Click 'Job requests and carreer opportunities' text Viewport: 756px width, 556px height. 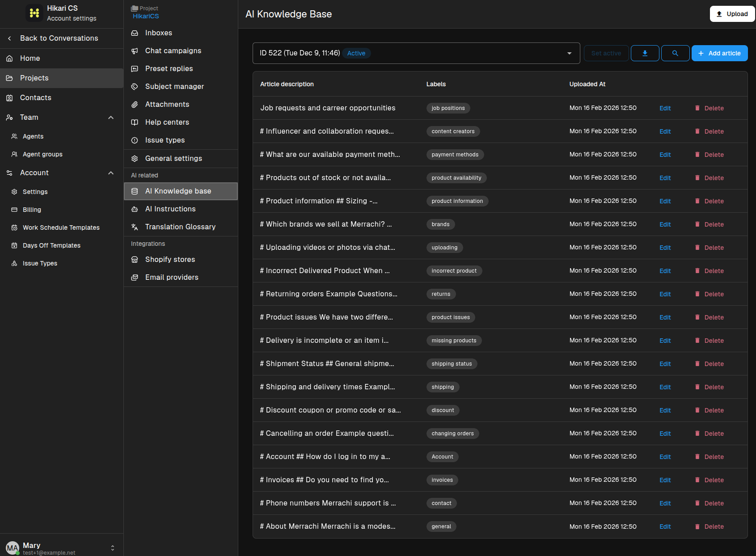click(x=328, y=108)
